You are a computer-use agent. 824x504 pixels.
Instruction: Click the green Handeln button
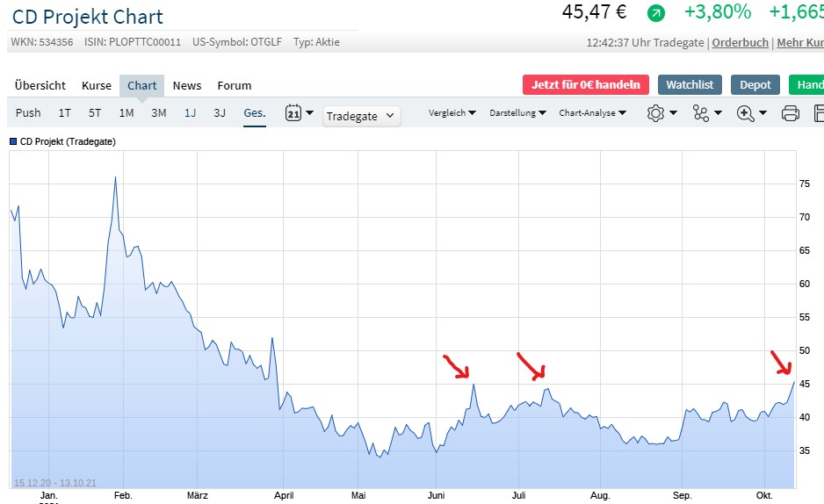point(806,85)
